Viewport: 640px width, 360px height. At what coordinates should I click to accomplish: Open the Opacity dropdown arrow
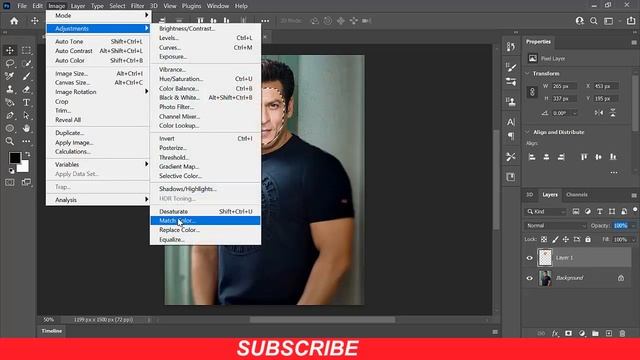click(x=633, y=226)
